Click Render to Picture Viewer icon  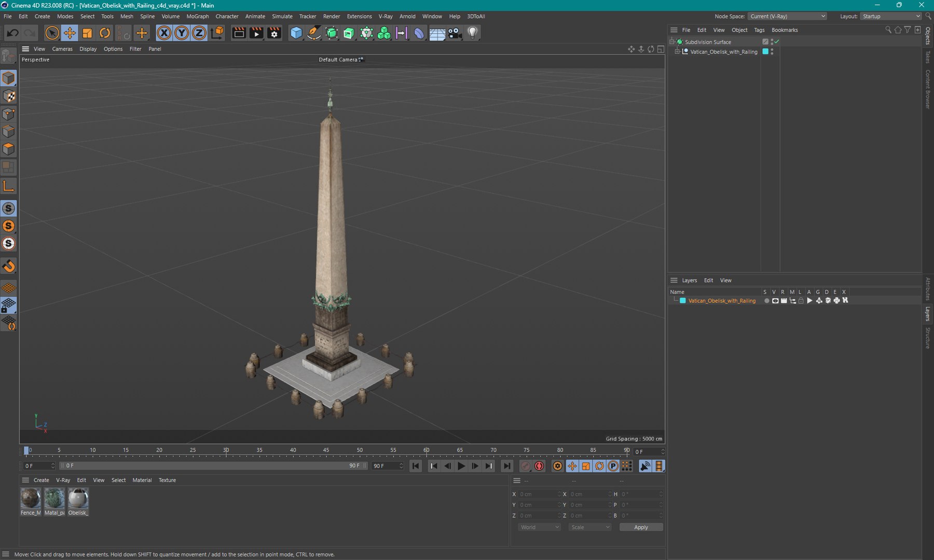click(256, 33)
